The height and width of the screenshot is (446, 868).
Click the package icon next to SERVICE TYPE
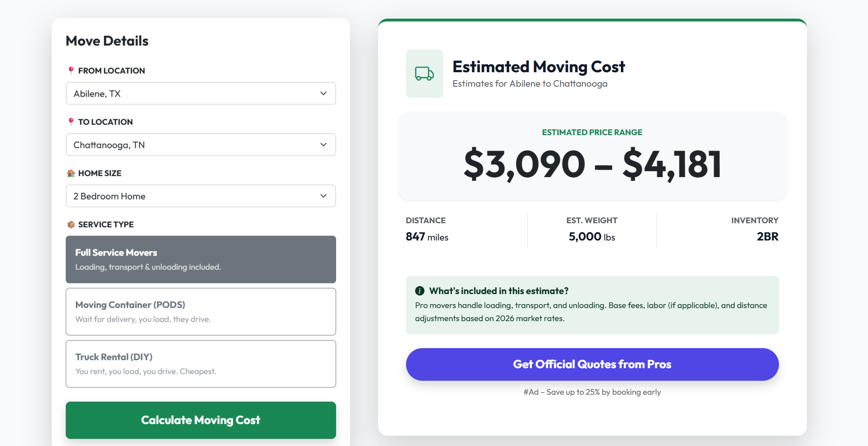tap(71, 224)
